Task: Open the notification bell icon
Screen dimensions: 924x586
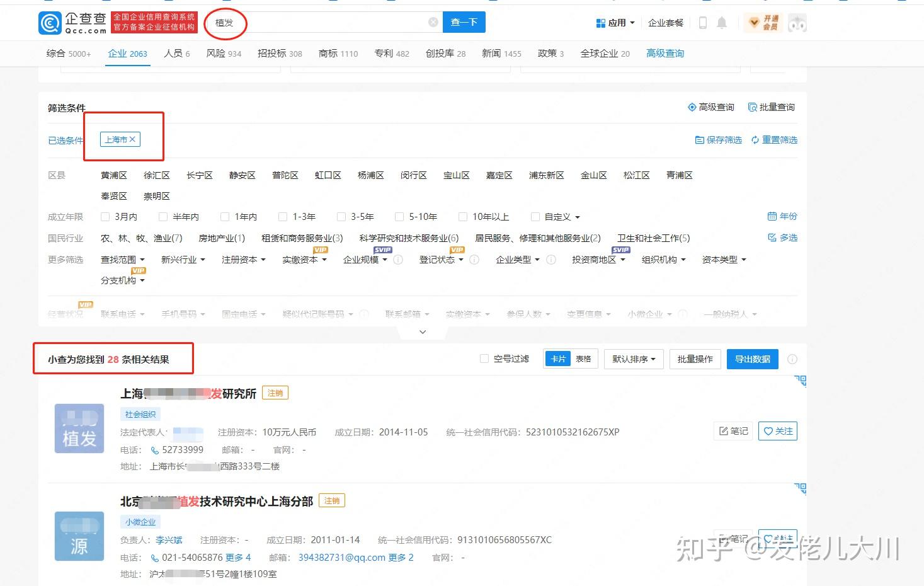Action: (722, 23)
